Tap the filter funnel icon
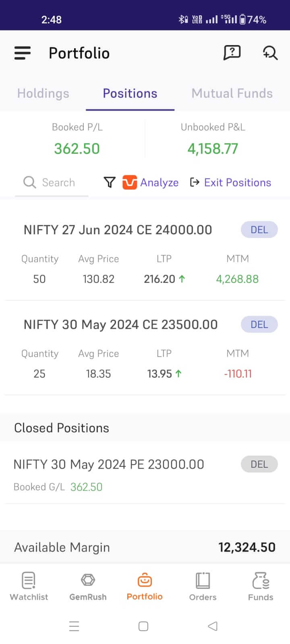Image resolution: width=290 pixels, height=644 pixels. point(109,182)
